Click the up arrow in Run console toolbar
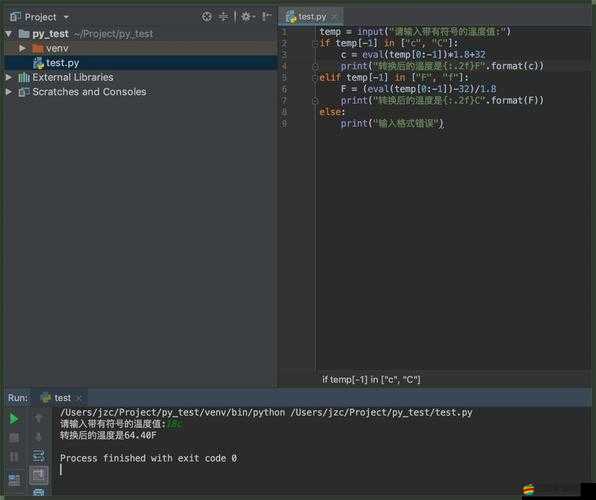Viewport: 596px width, 500px height. coord(38,418)
